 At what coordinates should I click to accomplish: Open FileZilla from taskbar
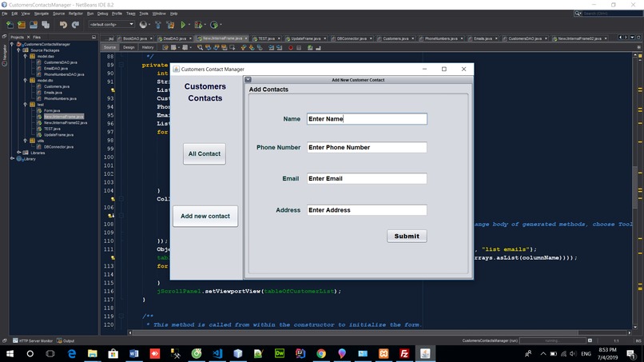click(404, 353)
